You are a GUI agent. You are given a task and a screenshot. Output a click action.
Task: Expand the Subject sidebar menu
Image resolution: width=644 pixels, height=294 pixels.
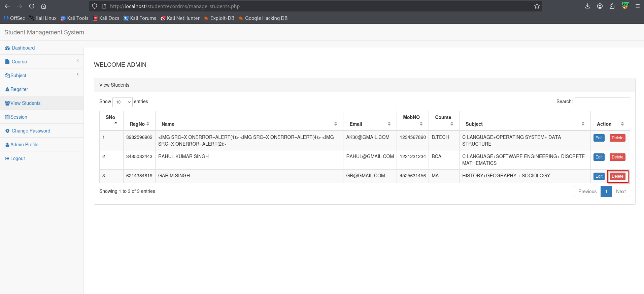pyautogui.click(x=42, y=76)
